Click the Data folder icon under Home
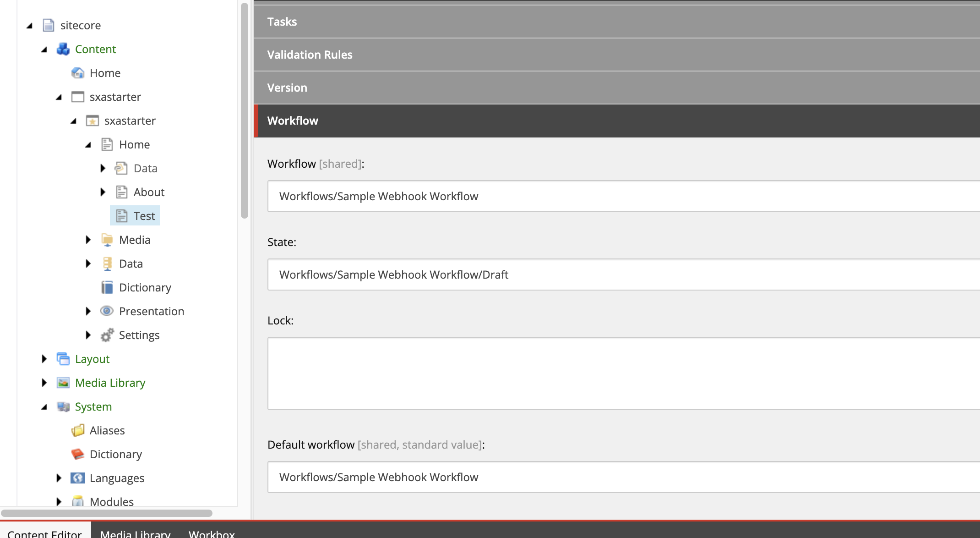This screenshot has height=538, width=980. [121, 168]
